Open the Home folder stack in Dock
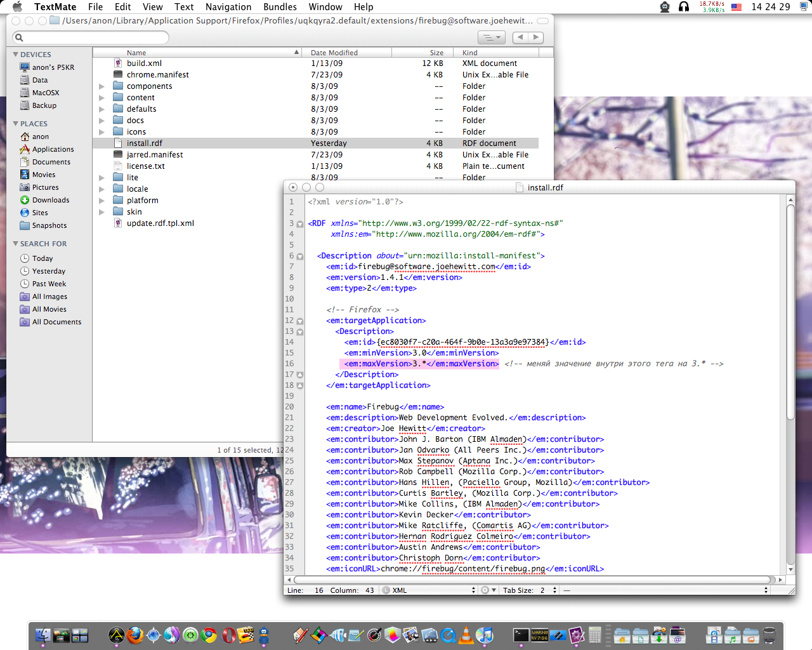The height and width of the screenshot is (650, 812). (622, 635)
